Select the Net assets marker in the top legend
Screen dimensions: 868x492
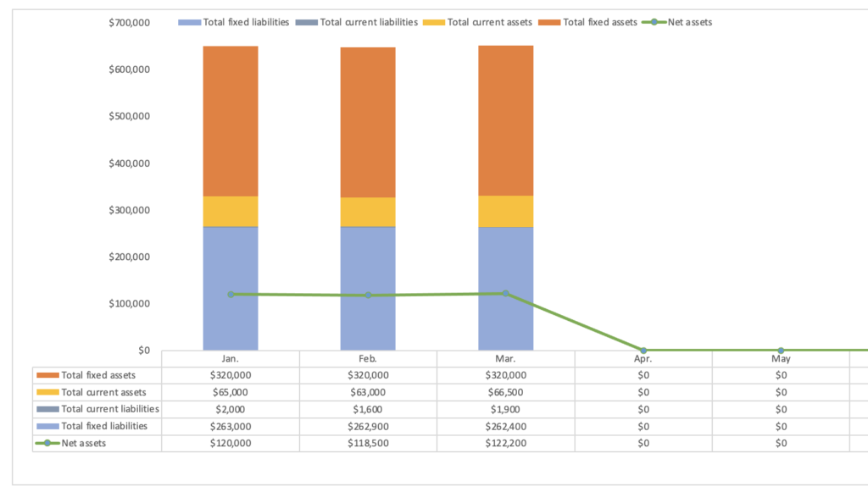pyautogui.click(x=654, y=22)
